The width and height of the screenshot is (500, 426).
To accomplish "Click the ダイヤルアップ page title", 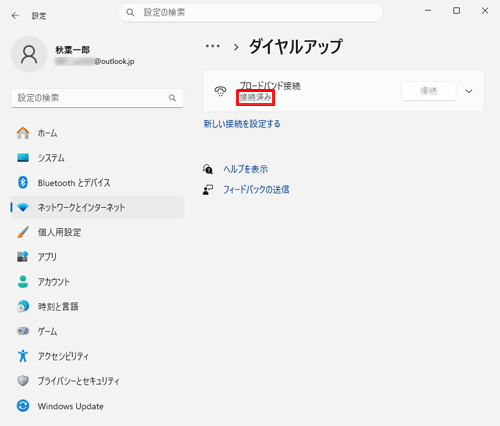I will (296, 46).
